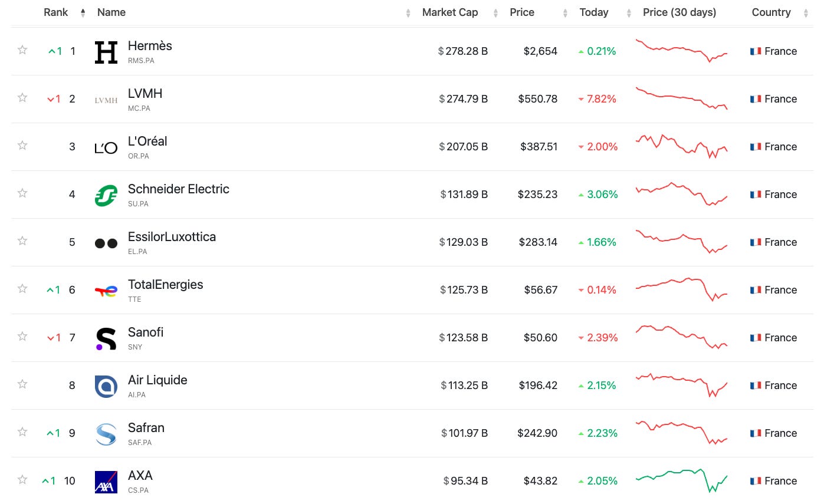Screen dimensions: 824x504
Task: Open the AXA company link
Action: (x=140, y=476)
